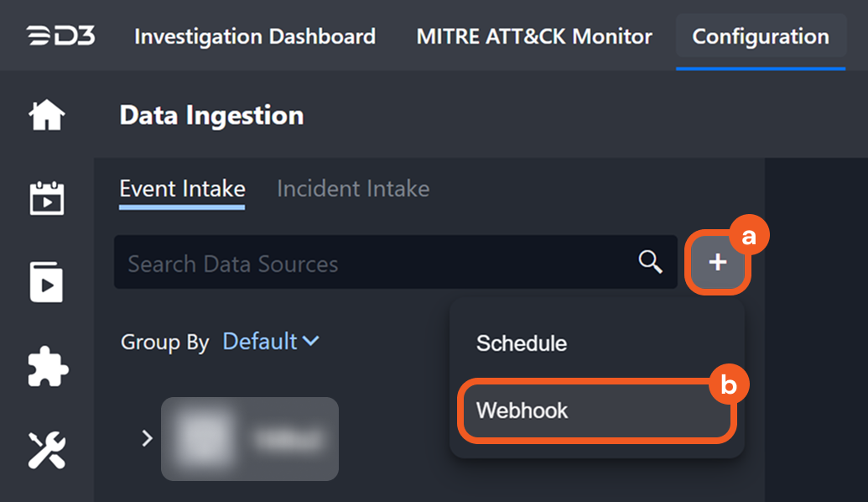Open the Group By Default dropdown
Image resolution: width=868 pixels, height=502 pixels.
pyautogui.click(x=271, y=342)
